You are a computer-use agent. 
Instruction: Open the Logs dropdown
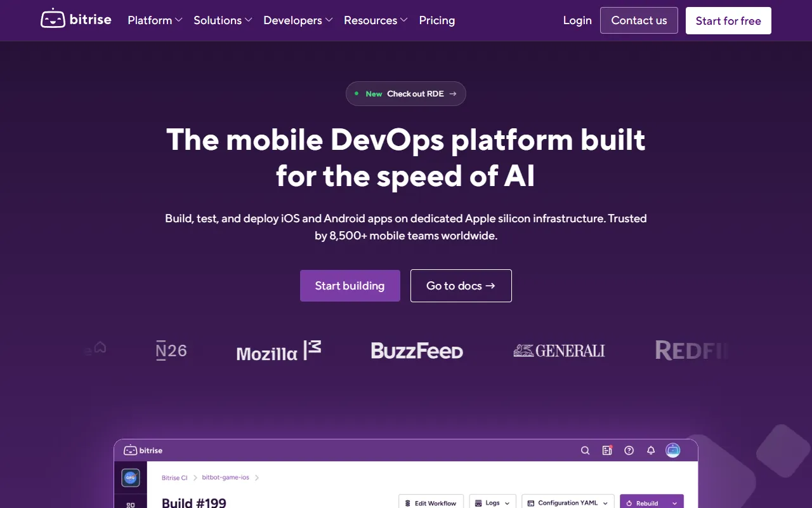(492, 502)
